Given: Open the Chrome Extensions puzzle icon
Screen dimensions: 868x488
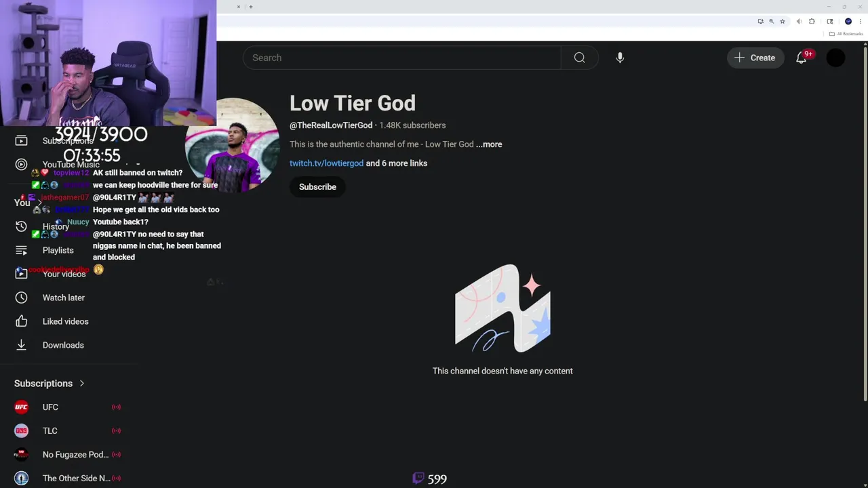Looking at the screenshot, I should [x=812, y=22].
